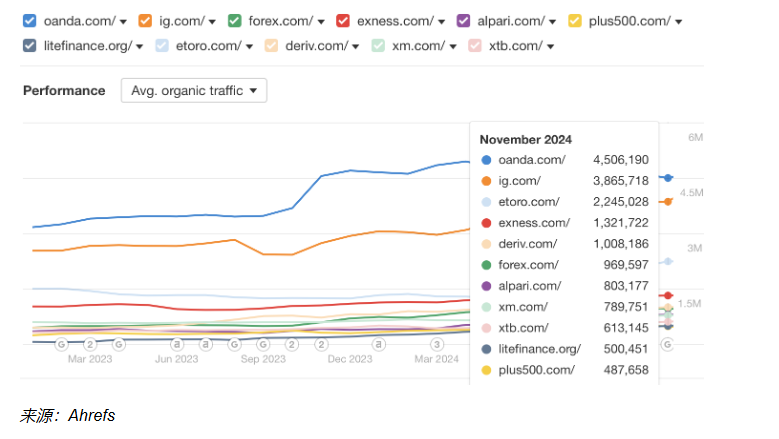
Task: Disable the exness.com/ series checkbox
Action: pyautogui.click(x=343, y=20)
